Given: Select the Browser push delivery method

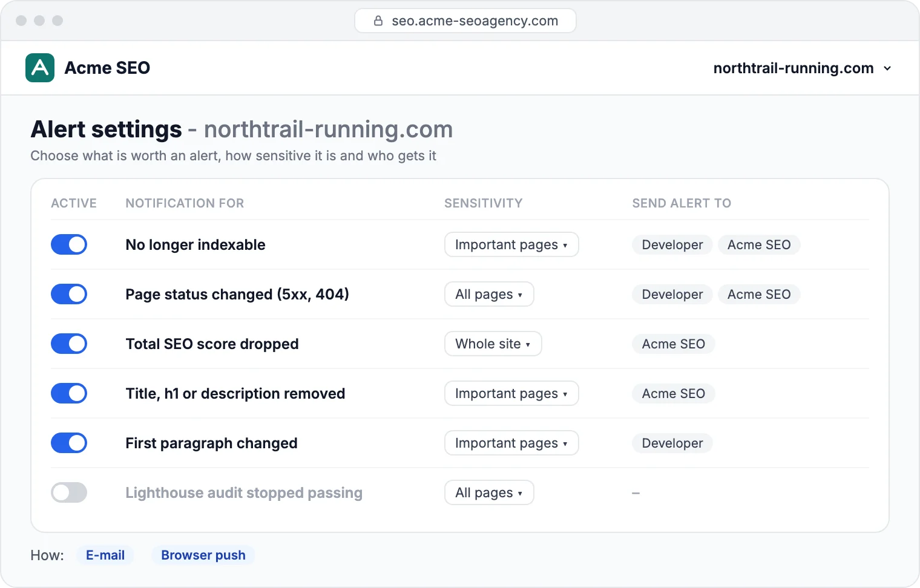Looking at the screenshot, I should 203,555.
